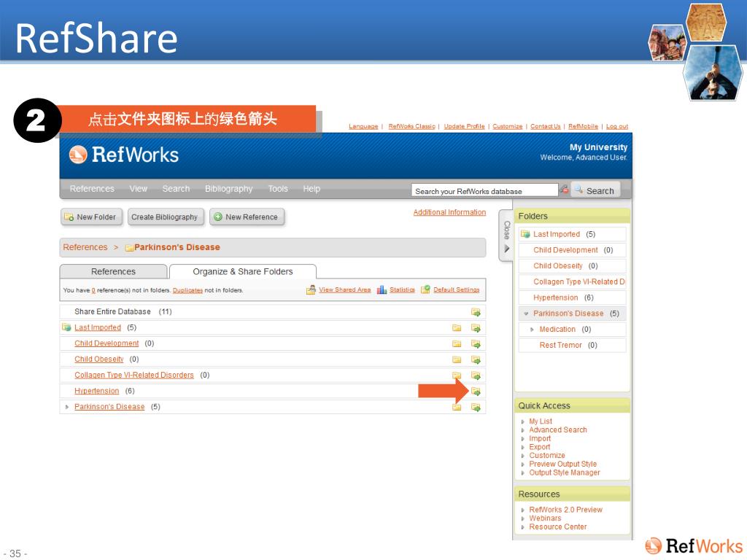Click Output Style Manager link
The height and width of the screenshot is (560, 747).
pyautogui.click(x=565, y=472)
